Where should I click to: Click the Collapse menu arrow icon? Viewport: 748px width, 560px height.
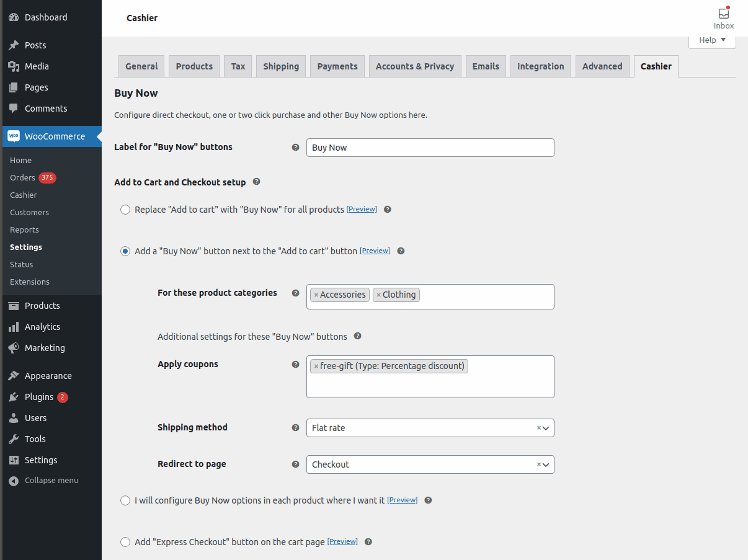pyautogui.click(x=14, y=481)
